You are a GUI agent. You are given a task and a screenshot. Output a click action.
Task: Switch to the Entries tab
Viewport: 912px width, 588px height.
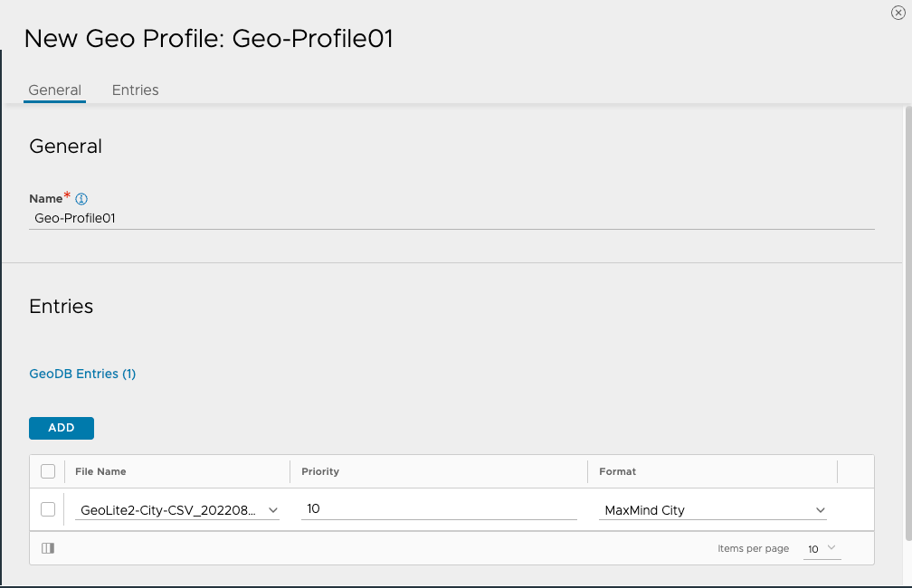136,90
